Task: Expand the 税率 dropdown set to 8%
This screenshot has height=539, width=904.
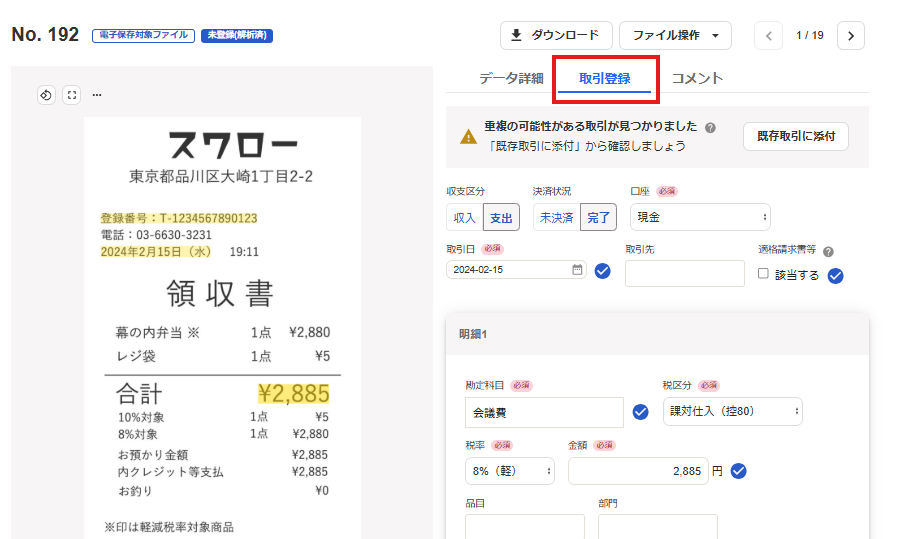Action: 509,471
